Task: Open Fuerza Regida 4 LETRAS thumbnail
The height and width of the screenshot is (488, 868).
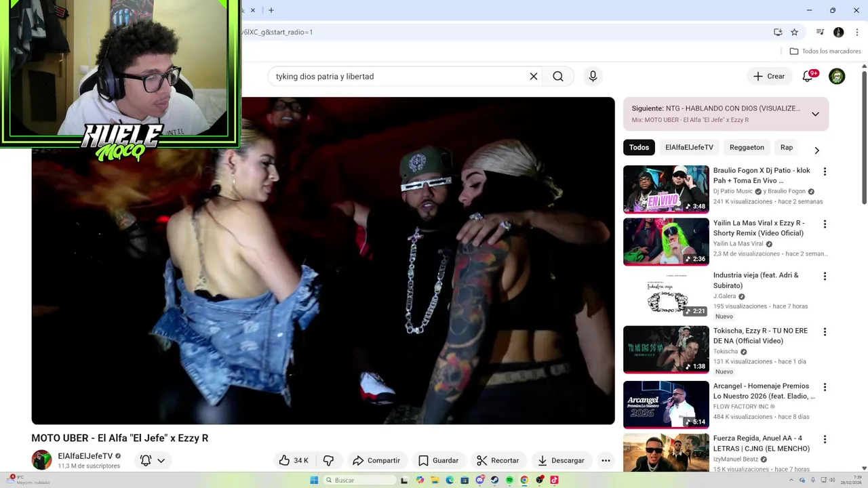Action: pyautogui.click(x=666, y=453)
